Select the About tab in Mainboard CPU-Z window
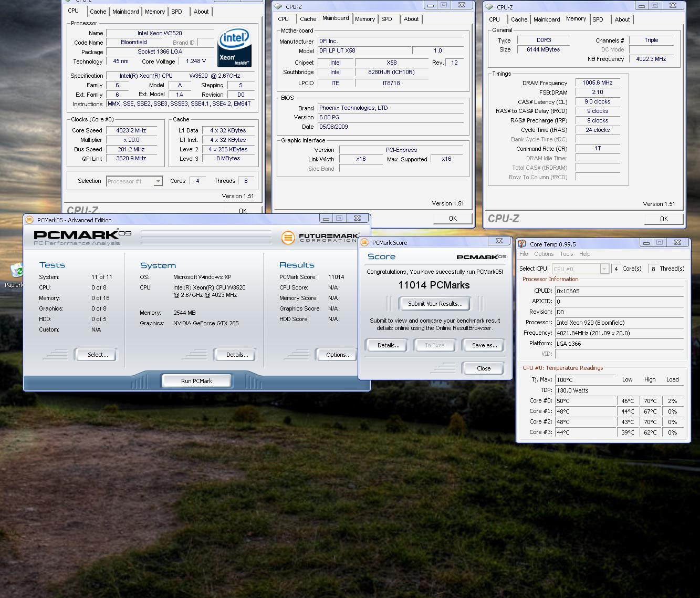The height and width of the screenshot is (598, 700). pos(411,19)
